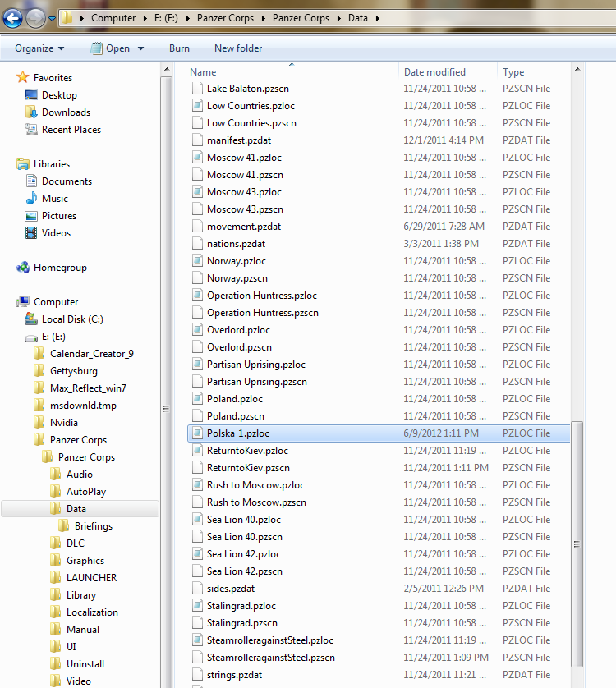616x688 pixels.
Task: Open the Briefings subfolder
Action: 93,526
